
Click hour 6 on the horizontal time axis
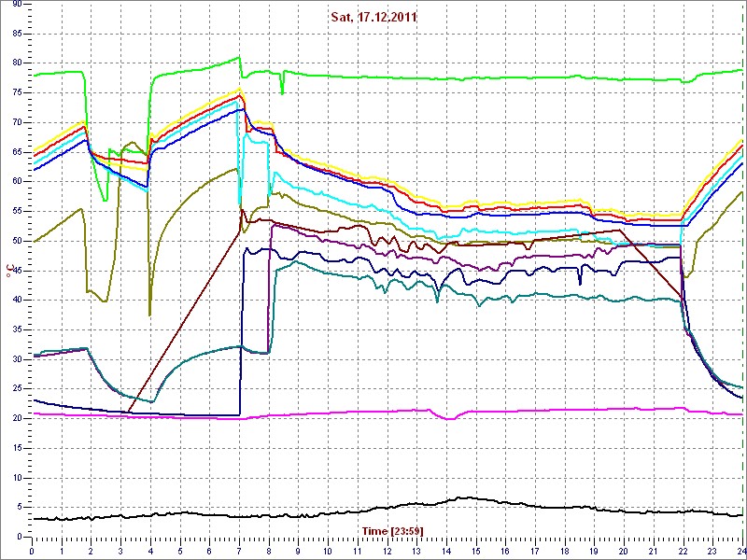pyautogui.click(x=209, y=551)
